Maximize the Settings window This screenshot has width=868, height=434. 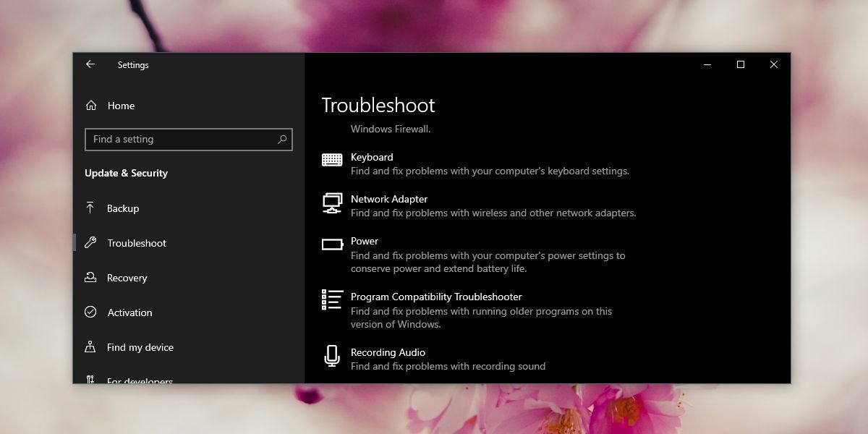(740, 64)
